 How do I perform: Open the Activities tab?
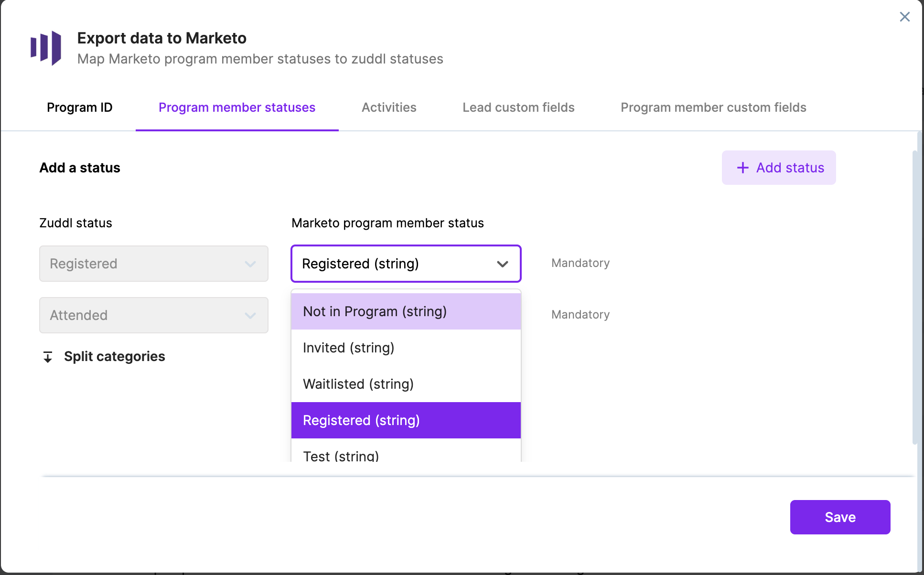389,107
